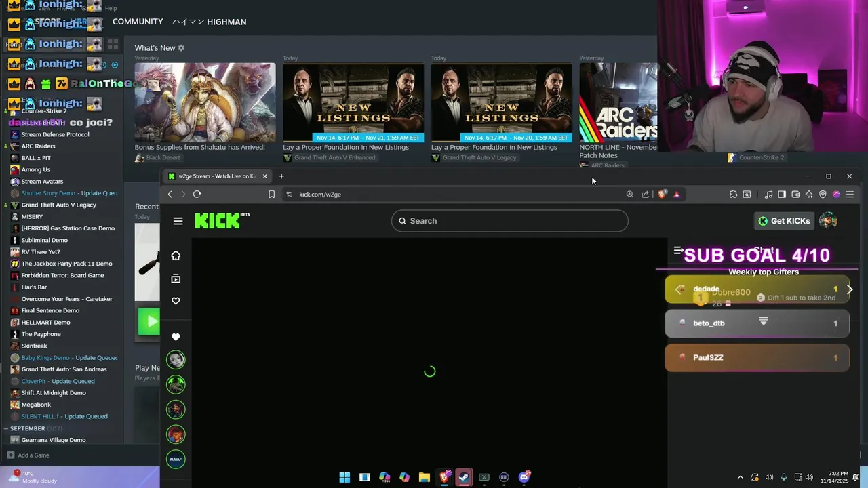This screenshot has height=488, width=868.
Task: Collapse the Kick chat panel arrow
Action: point(677,251)
